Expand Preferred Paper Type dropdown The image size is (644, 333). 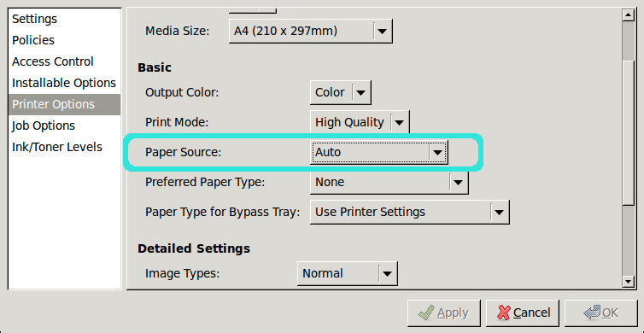coord(389,182)
